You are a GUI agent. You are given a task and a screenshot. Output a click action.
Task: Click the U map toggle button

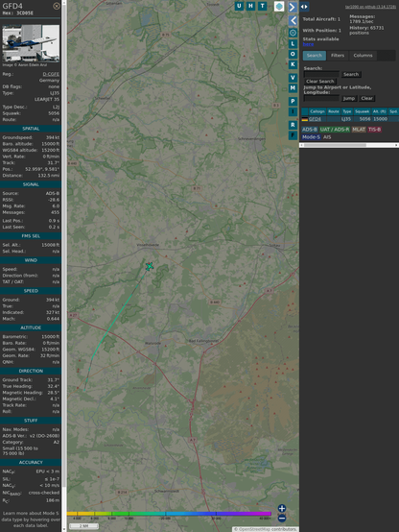point(239,6)
